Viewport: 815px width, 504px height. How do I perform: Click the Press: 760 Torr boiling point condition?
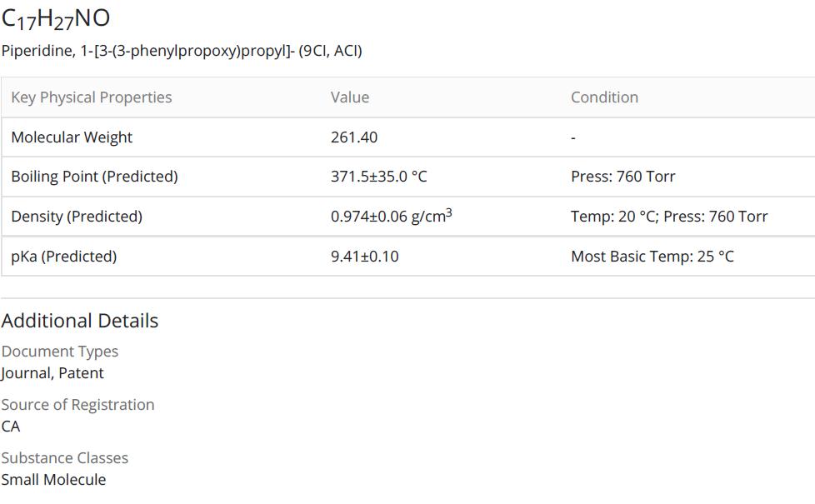[622, 177]
